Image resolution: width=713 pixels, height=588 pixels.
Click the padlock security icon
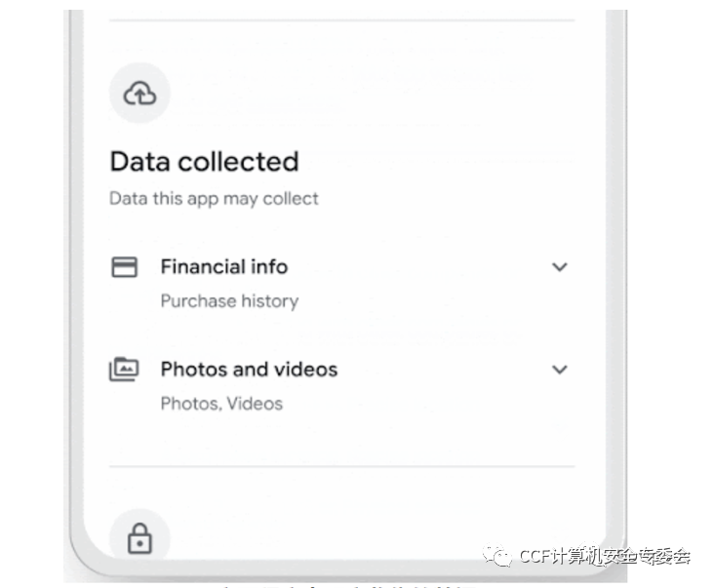(x=139, y=538)
